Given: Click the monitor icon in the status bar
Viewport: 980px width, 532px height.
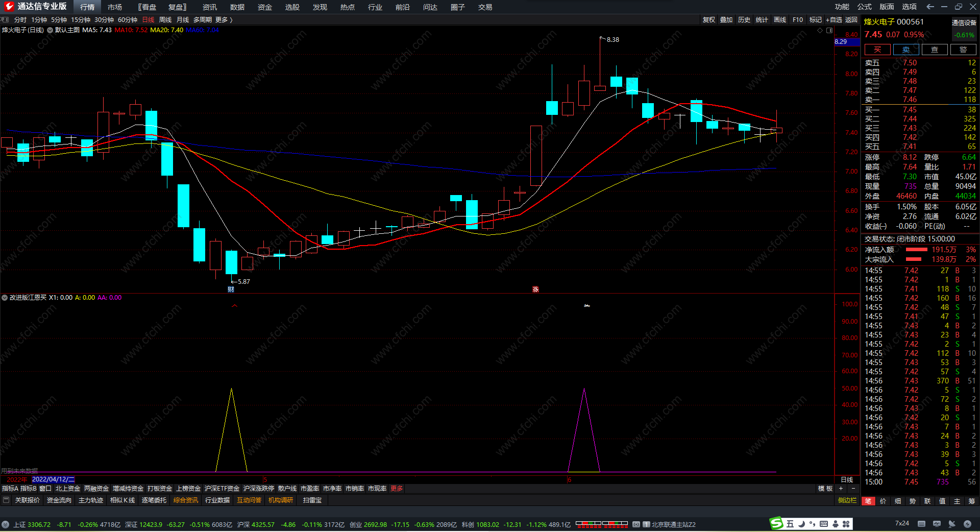Looking at the screenshot, I should (937, 524).
